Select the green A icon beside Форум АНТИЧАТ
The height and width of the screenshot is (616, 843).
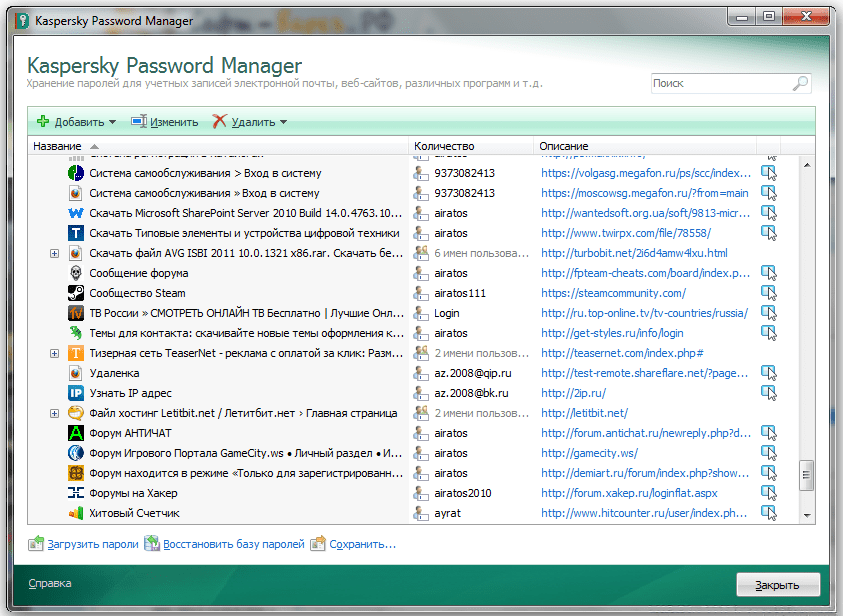(x=76, y=433)
